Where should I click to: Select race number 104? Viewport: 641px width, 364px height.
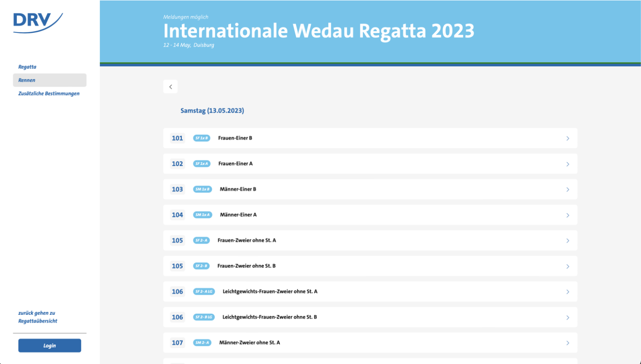pyautogui.click(x=177, y=215)
